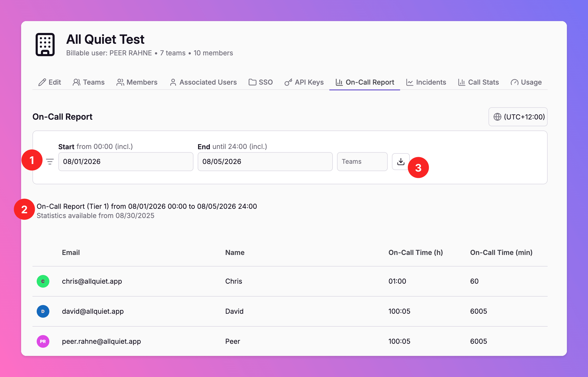This screenshot has height=377, width=588.
Task: Click the Billable user PEER RAHNE text
Action: point(109,53)
